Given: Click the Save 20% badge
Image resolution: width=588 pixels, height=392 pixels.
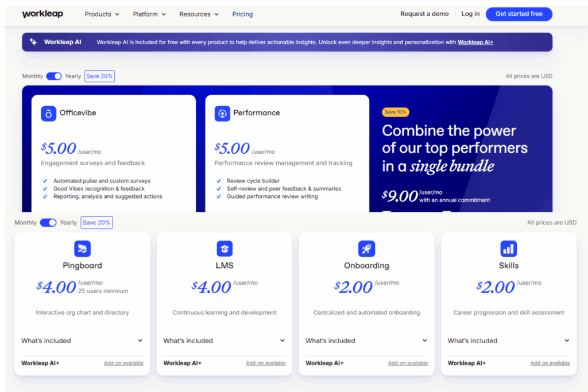Looking at the screenshot, I should pos(99,76).
